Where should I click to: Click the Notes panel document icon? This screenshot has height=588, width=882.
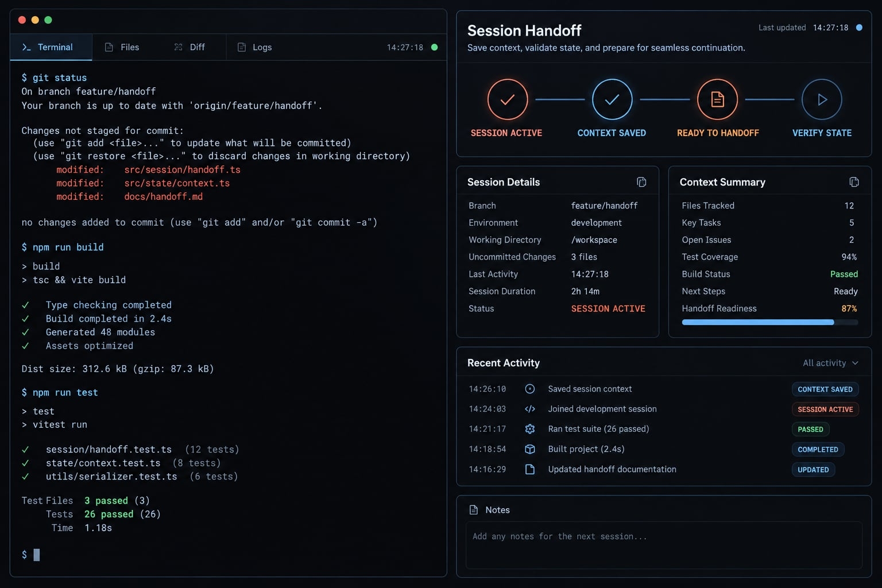pyautogui.click(x=474, y=510)
